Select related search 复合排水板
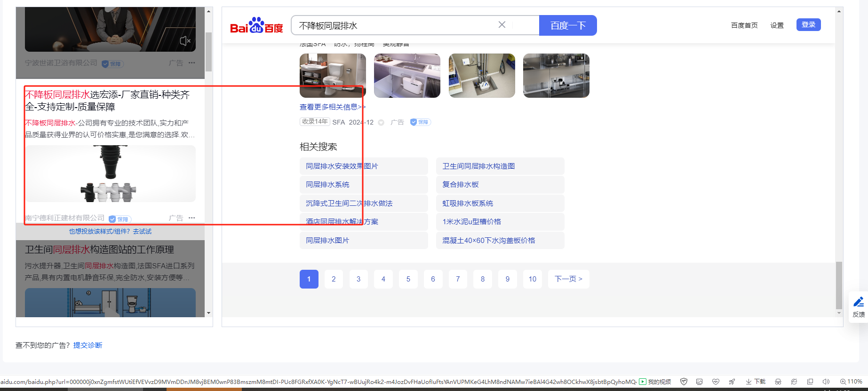 (x=500, y=185)
